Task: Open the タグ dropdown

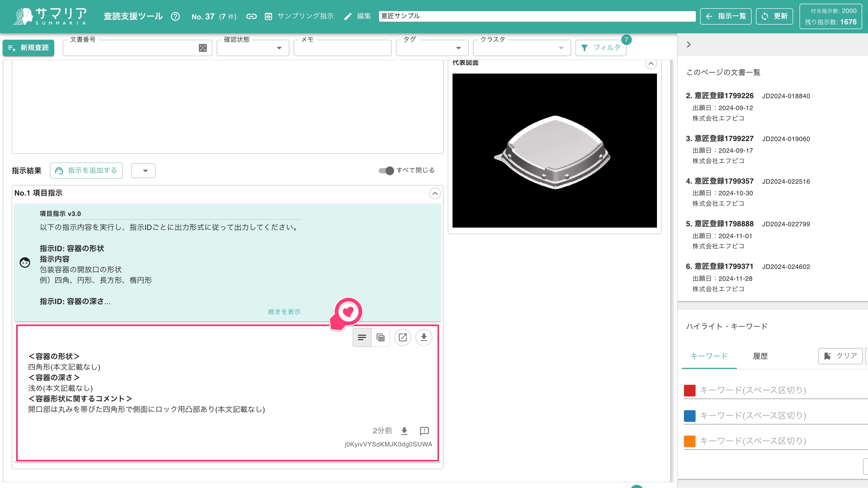Action: click(x=432, y=48)
